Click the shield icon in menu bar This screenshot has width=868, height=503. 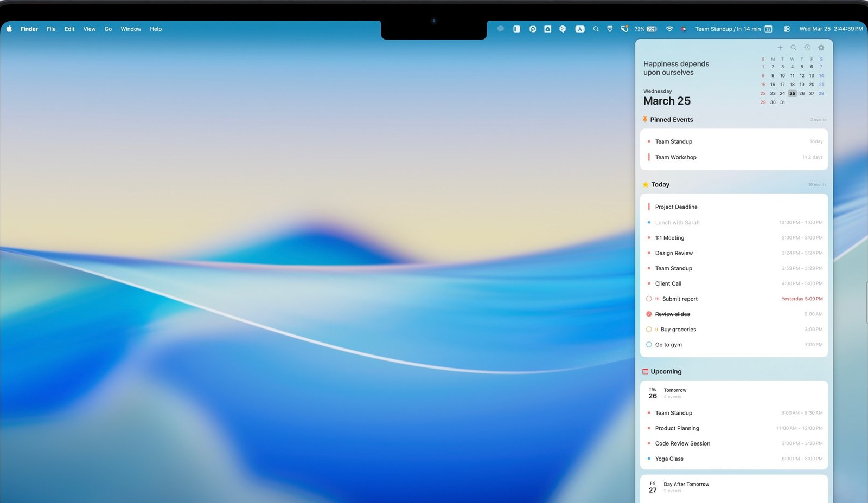coord(610,29)
